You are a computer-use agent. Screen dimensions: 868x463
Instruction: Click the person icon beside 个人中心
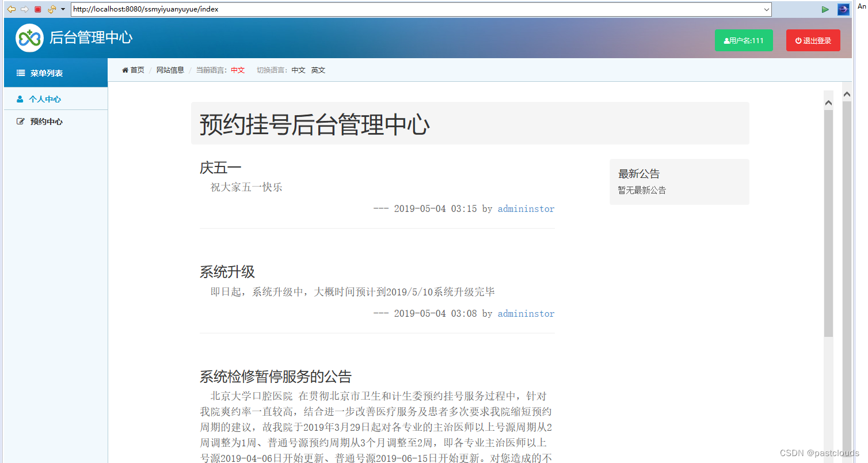pyautogui.click(x=20, y=99)
